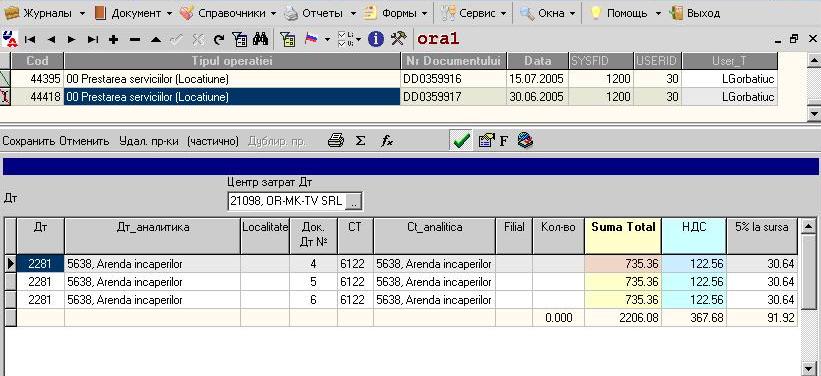Select document number DD0359917 cell

pos(453,97)
